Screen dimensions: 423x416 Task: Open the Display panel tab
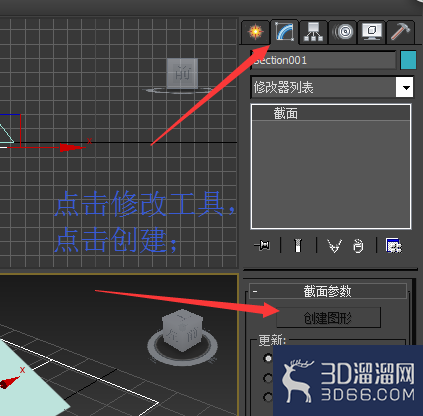[x=371, y=32]
